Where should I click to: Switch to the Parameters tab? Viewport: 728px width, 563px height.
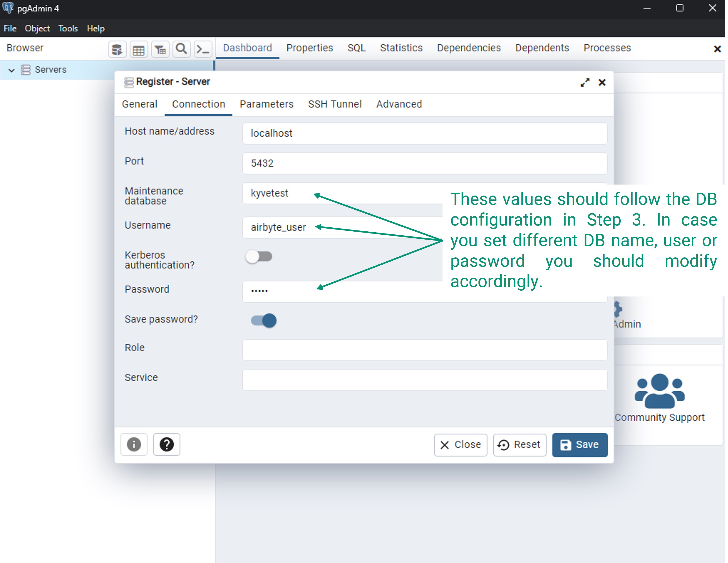click(267, 104)
